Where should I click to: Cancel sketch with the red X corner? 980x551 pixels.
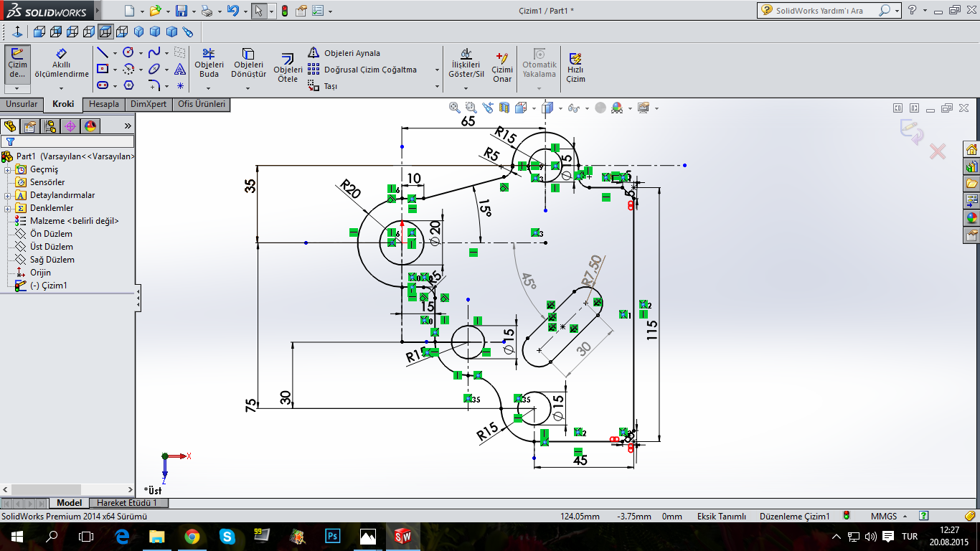(x=937, y=151)
